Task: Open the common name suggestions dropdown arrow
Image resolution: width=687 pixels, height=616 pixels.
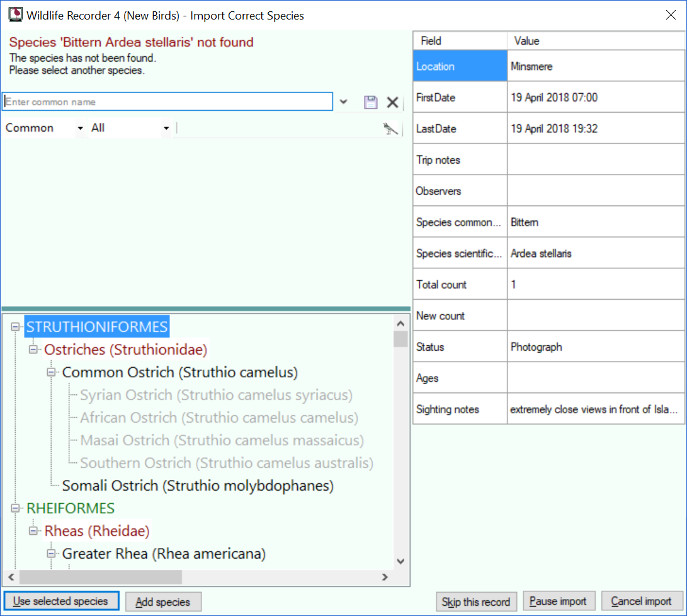Action: tap(344, 101)
